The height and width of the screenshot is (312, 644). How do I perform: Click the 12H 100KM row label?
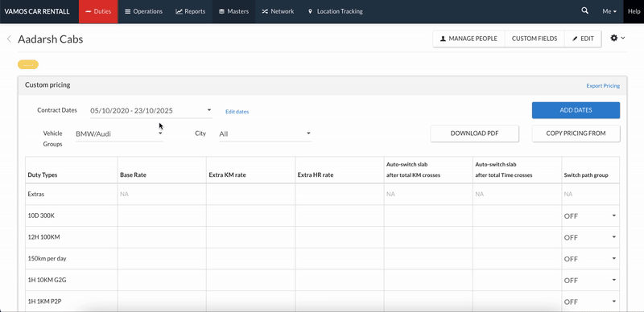click(x=43, y=237)
